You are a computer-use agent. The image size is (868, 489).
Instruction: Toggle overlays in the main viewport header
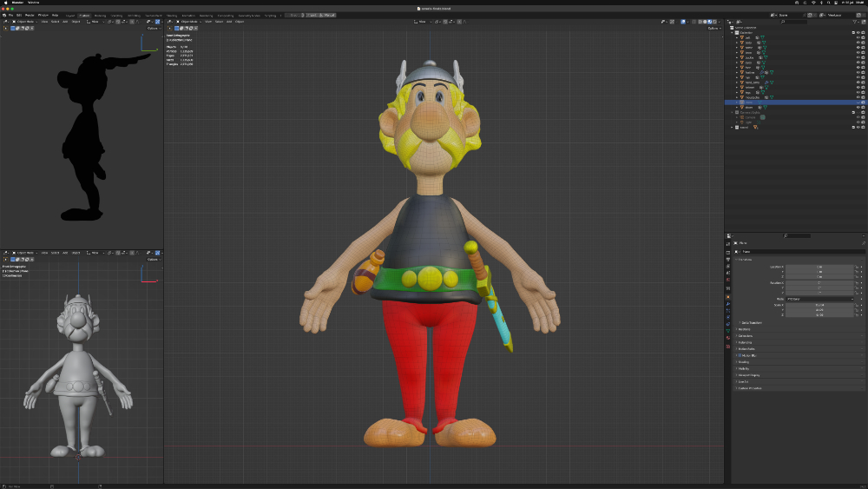click(x=683, y=22)
